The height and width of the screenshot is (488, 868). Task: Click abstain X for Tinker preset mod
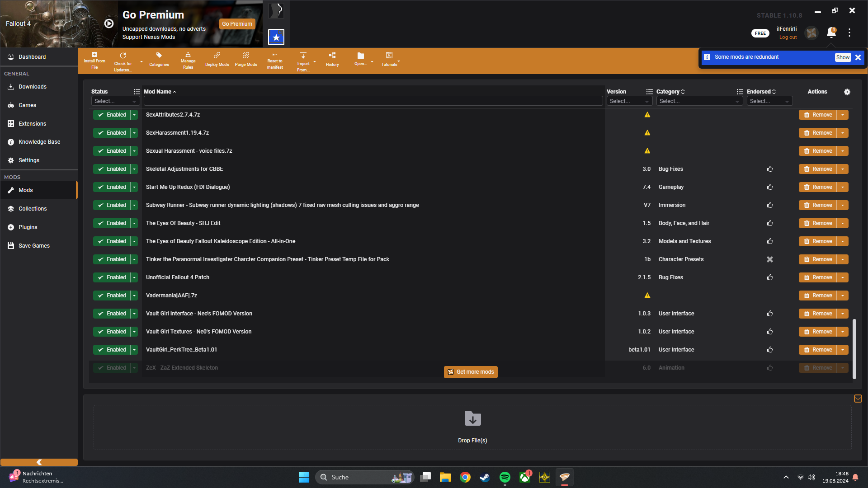point(770,259)
